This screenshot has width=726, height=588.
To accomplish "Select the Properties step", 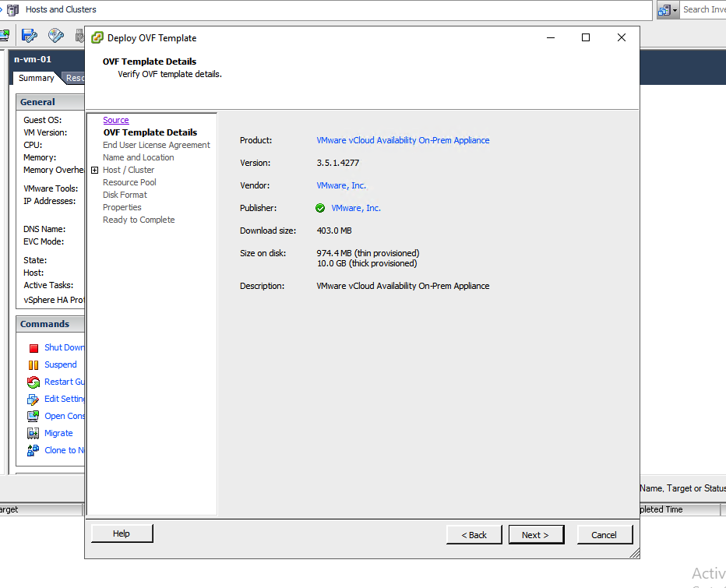I will pyautogui.click(x=122, y=207).
